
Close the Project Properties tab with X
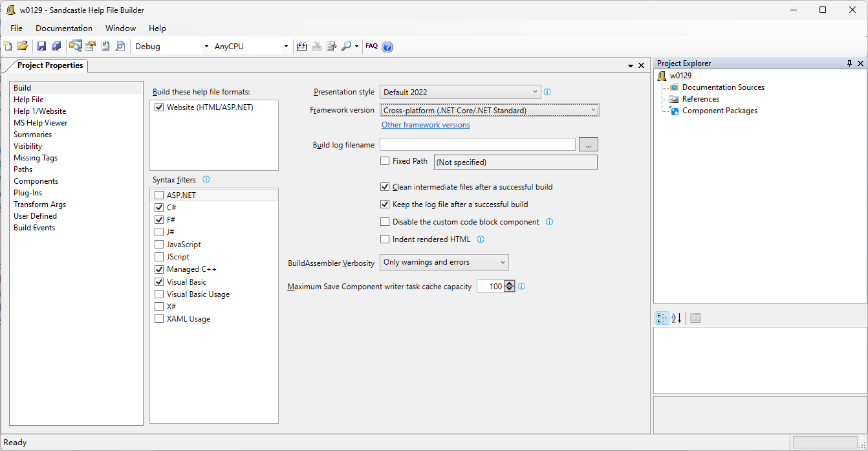(x=642, y=65)
